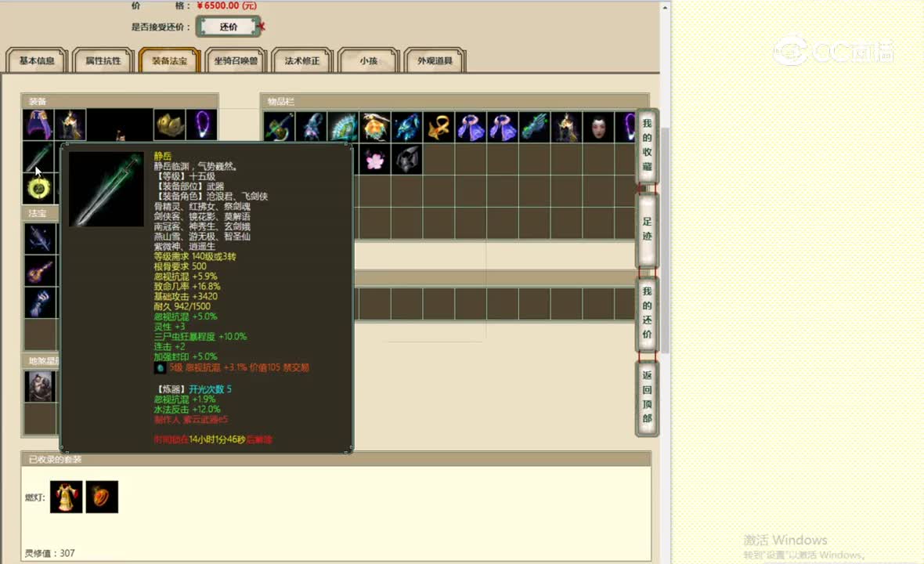Open the 坐骑召唤兽 tab

coord(236,60)
